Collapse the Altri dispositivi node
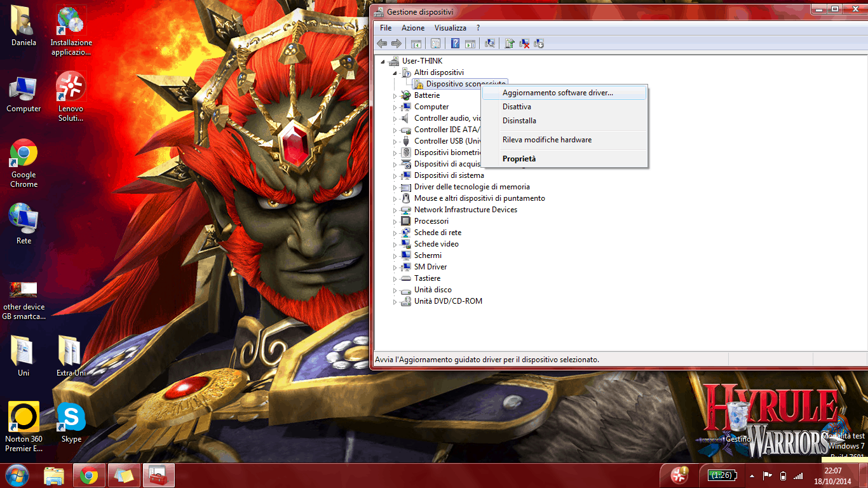Screen dimensions: 868x488 (x=395, y=73)
